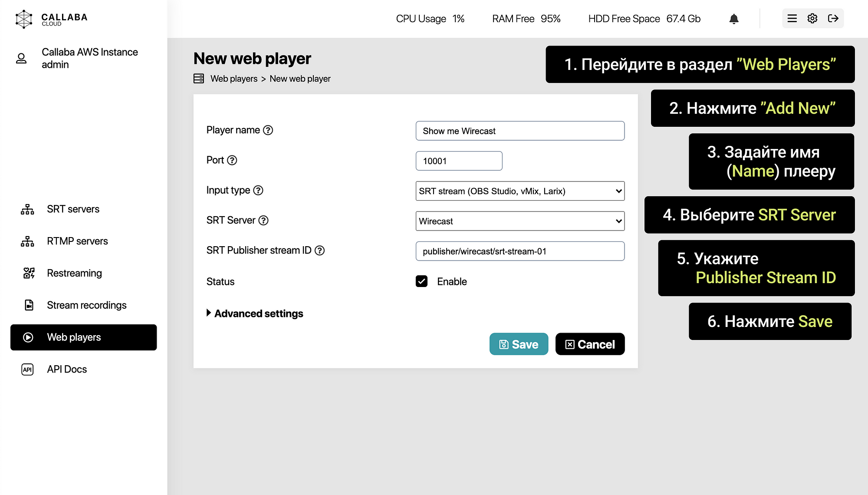Image resolution: width=868 pixels, height=495 pixels.
Task: Click the RAM Free 95% indicator
Action: 526,19
